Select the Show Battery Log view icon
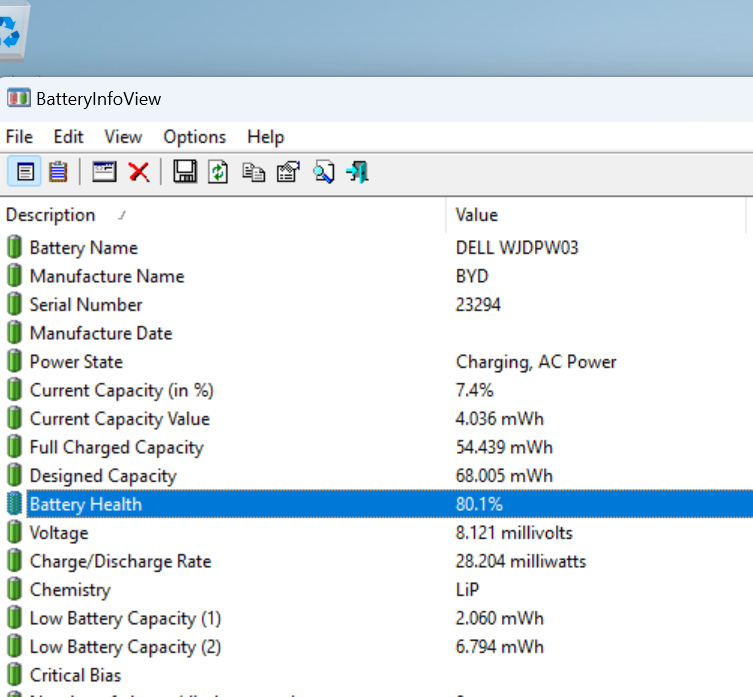This screenshot has width=753, height=697. click(x=58, y=171)
